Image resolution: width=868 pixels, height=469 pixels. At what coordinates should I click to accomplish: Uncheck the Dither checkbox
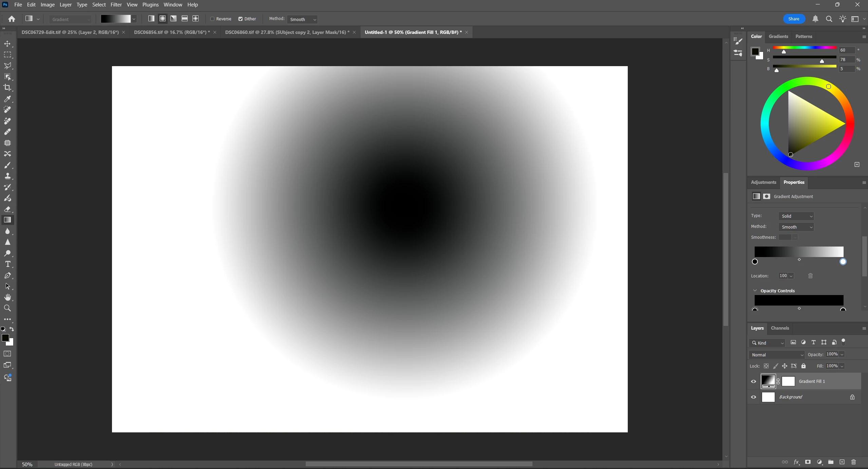[x=241, y=19]
